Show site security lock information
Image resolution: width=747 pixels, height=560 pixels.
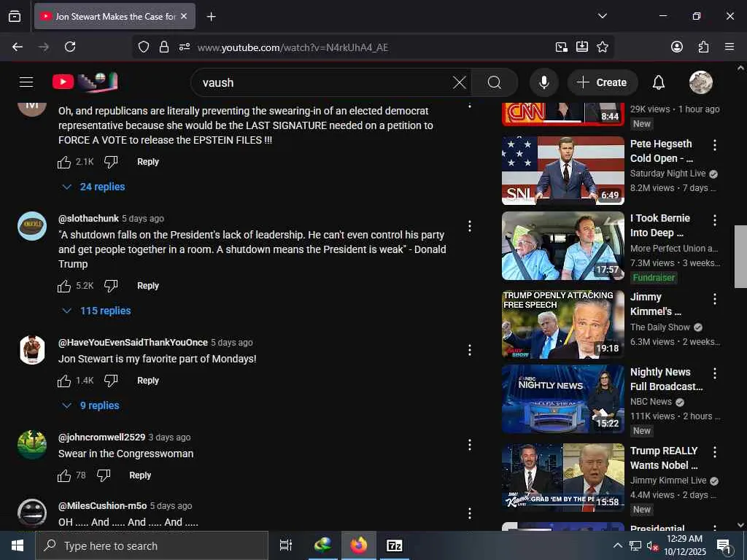(x=164, y=47)
